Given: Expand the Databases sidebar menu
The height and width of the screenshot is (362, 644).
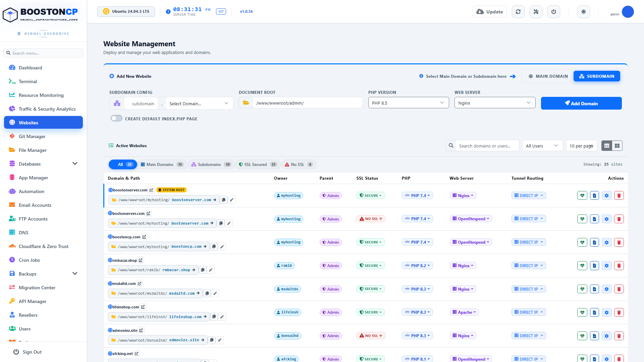Looking at the screenshot, I should click(43, 164).
